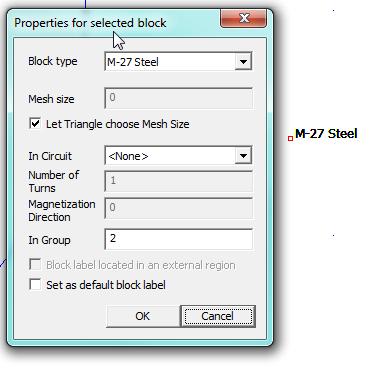Expand the In Circuit dropdown arrow
Viewport: 377px width, 369px height.
[x=243, y=156]
